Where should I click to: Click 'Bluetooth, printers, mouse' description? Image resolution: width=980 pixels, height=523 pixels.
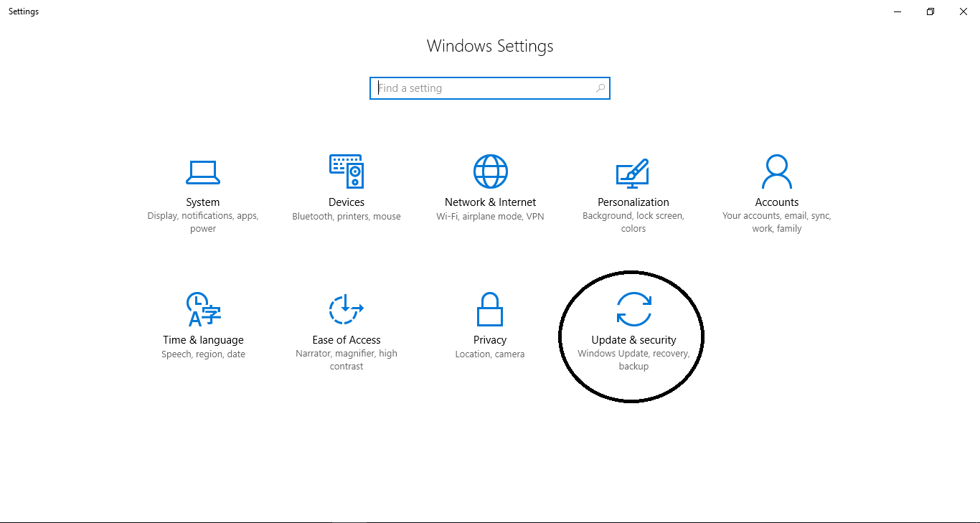pos(347,217)
